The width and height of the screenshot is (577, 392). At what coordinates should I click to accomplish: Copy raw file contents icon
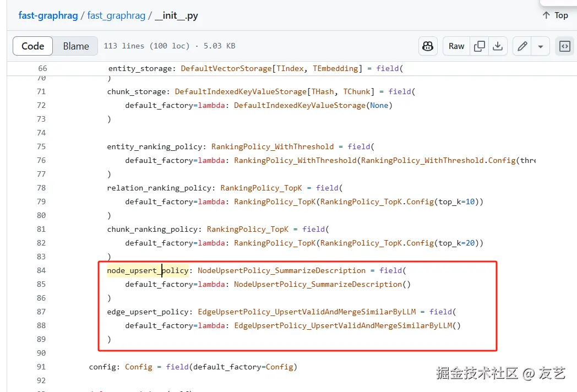(479, 46)
